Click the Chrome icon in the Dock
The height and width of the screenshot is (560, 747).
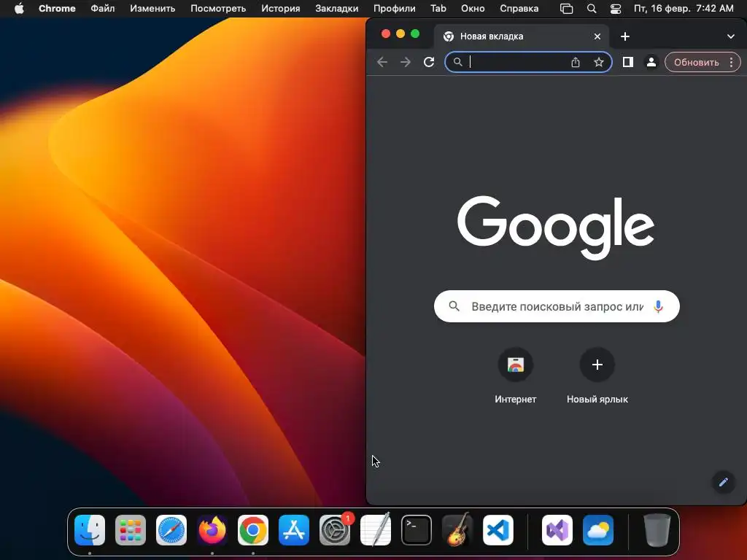[x=253, y=530]
